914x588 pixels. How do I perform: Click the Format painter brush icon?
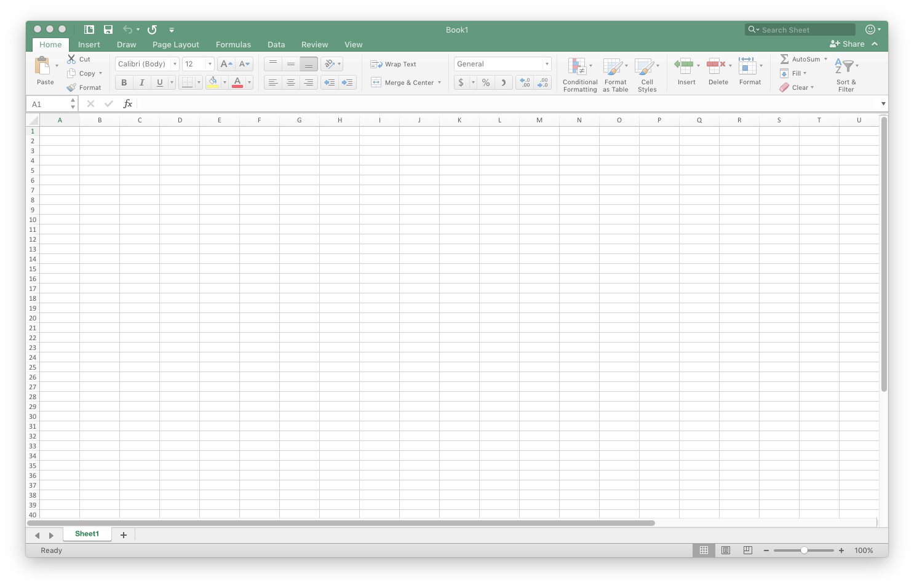71,87
